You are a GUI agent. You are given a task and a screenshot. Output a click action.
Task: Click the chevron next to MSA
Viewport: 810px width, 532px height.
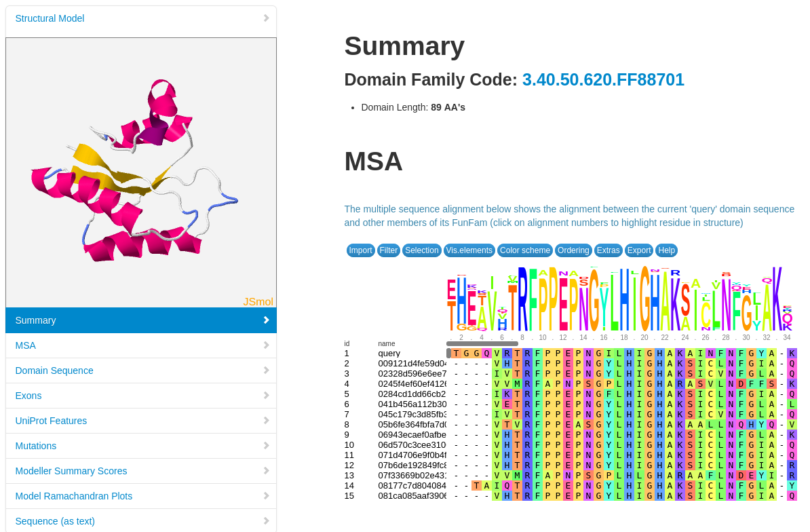point(266,345)
